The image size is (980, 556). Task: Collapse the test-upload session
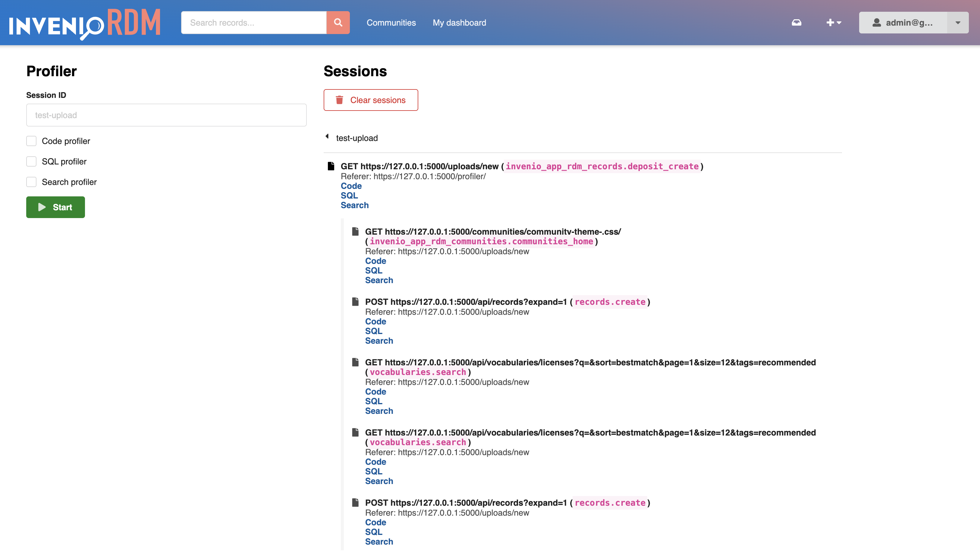click(327, 137)
